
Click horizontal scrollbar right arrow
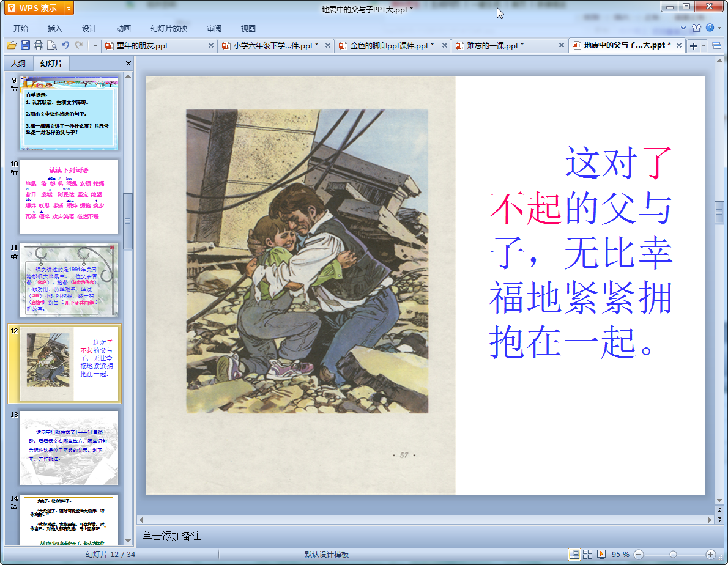tap(710, 520)
